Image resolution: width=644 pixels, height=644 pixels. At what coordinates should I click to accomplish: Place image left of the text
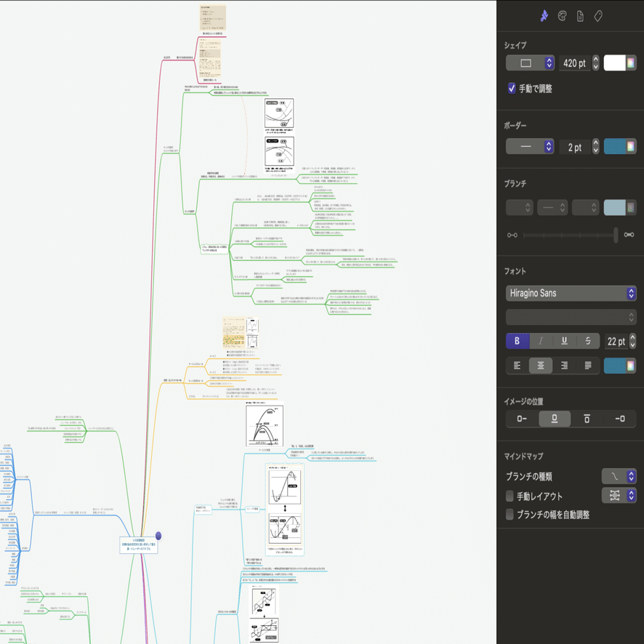point(522,419)
